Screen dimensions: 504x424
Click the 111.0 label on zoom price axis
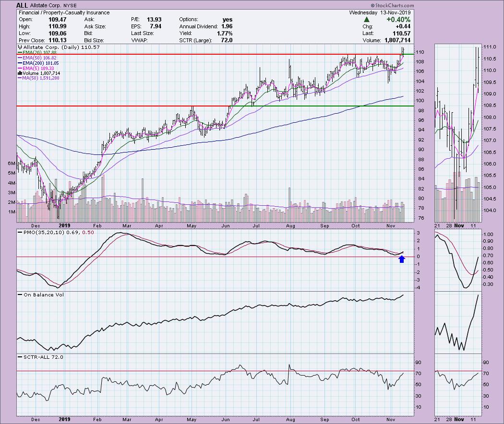[490, 47]
